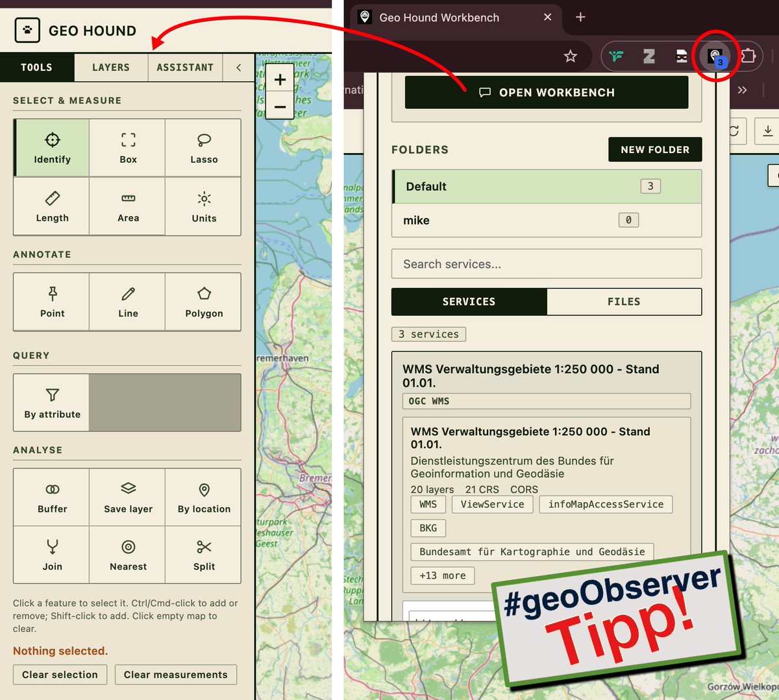Switch to the ASSISTANT tab
779x700 pixels.
tap(185, 67)
